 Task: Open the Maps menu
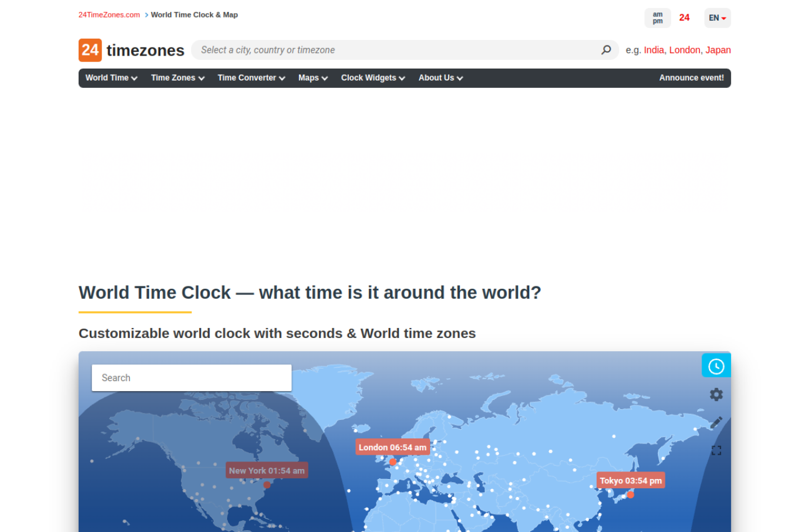click(313, 78)
